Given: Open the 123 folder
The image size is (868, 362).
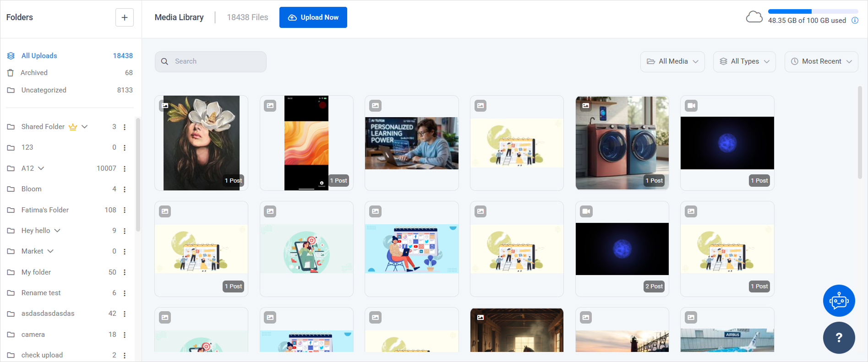Looking at the screenshot, I should coord(27,147).
